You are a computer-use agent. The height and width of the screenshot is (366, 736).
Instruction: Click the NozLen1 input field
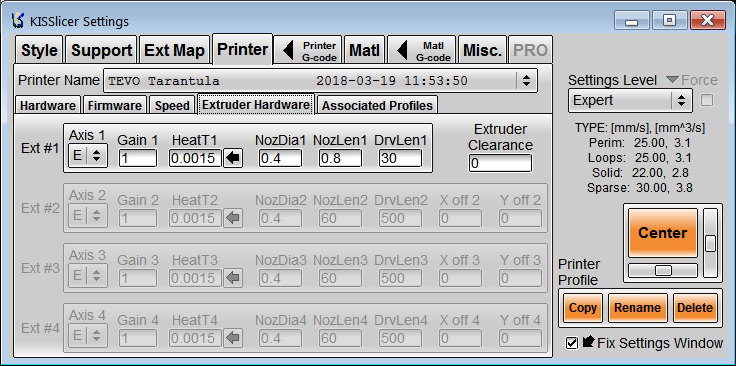coord(340,159)
